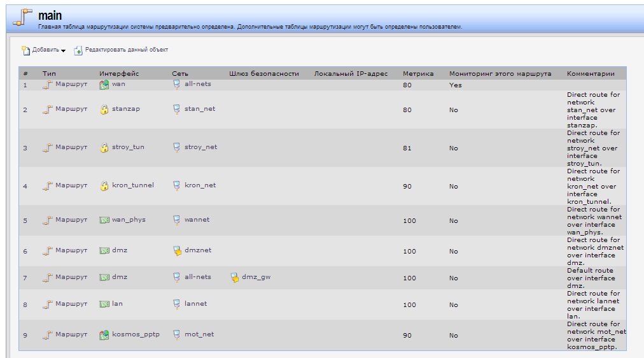Click the Default route over interface dmz comment
The image size is (644, 358).
point(591,278)
